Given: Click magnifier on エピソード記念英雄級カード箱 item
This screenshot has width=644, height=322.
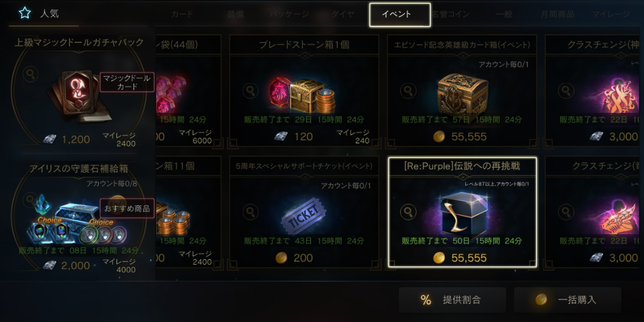Looking at the screenshot, I should coord(408,91).
